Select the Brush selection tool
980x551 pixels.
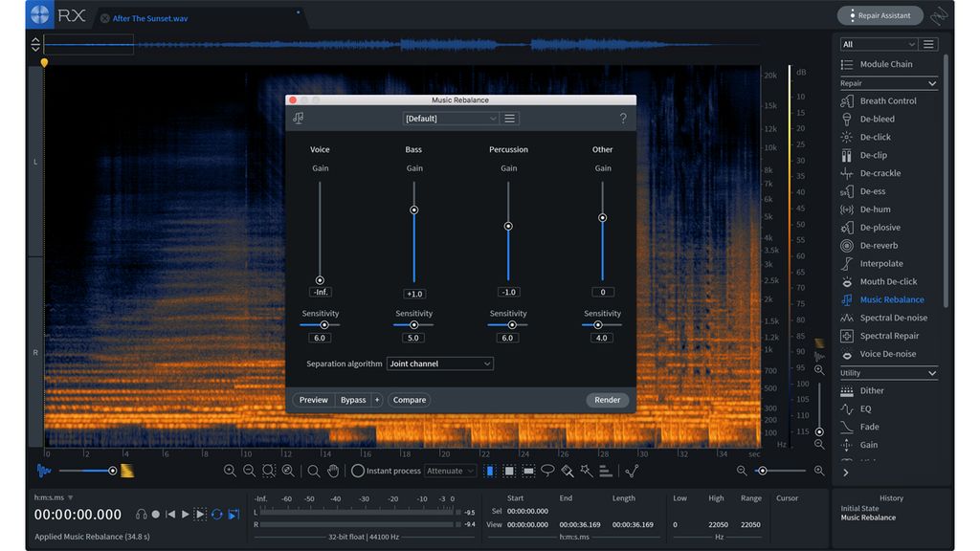(x=567, y=471)
